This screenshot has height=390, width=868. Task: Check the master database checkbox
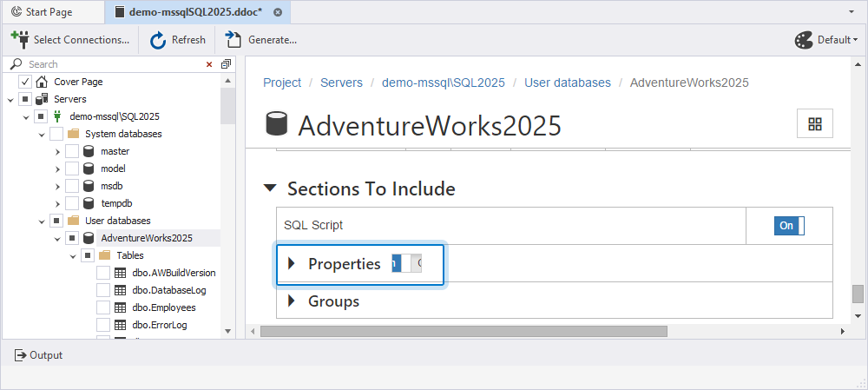[x=72, y=151]
